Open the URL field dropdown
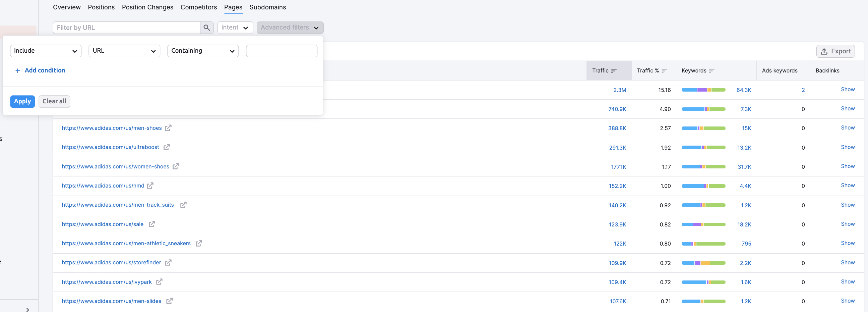The width and height of the screenshot is (868, 312). [x=124, y=51]
